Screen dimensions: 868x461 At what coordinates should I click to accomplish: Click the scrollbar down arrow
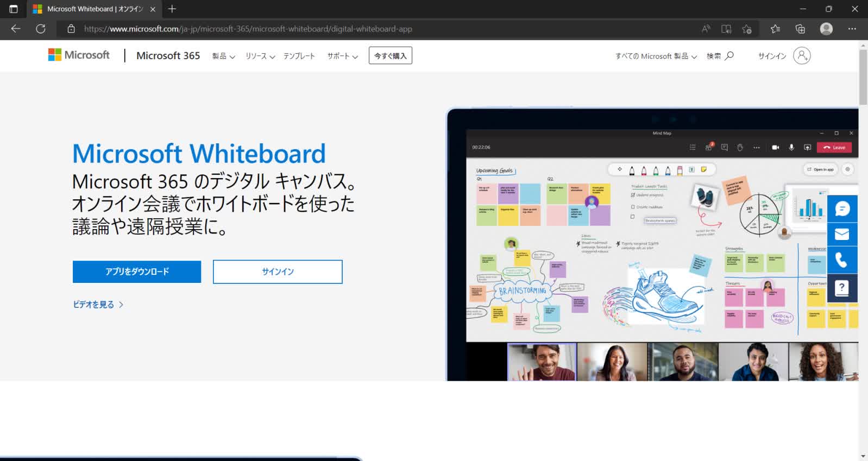(863, 456)
